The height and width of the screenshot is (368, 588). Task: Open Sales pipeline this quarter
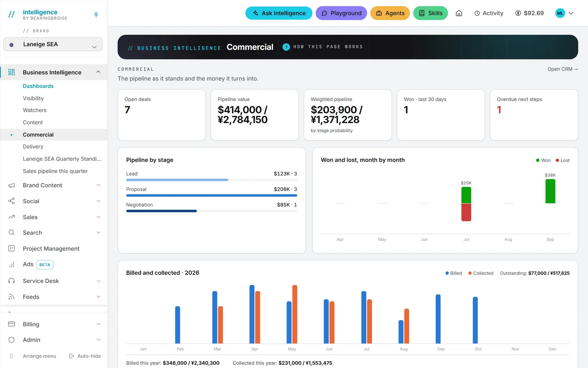[55, 171]
